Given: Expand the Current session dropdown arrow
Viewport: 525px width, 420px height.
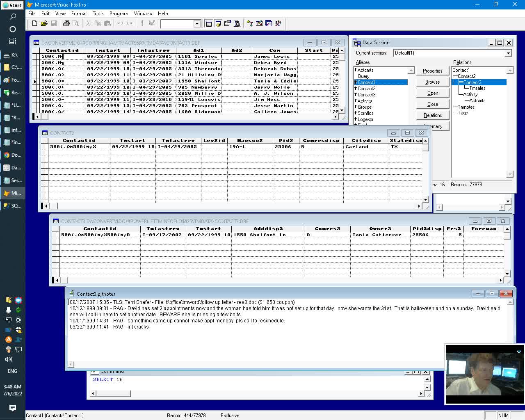Looking at the screenshot, I should pos(508,53).
